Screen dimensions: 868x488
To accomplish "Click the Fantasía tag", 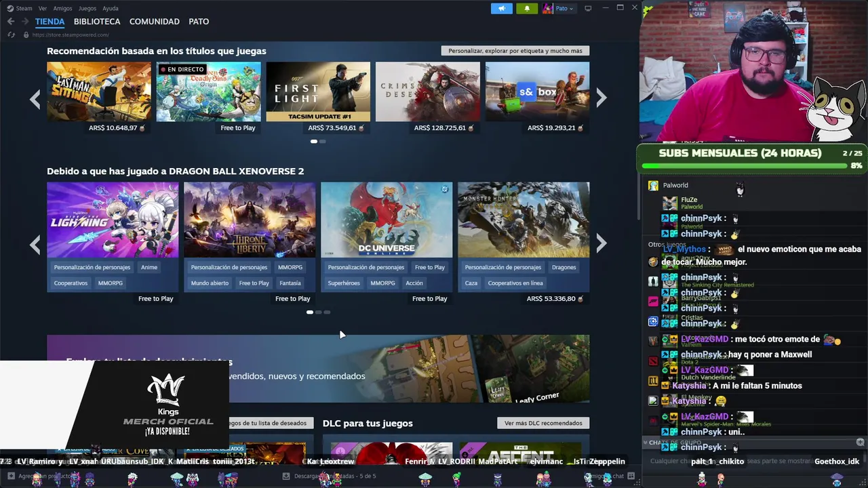I will (x=290, y=283).
